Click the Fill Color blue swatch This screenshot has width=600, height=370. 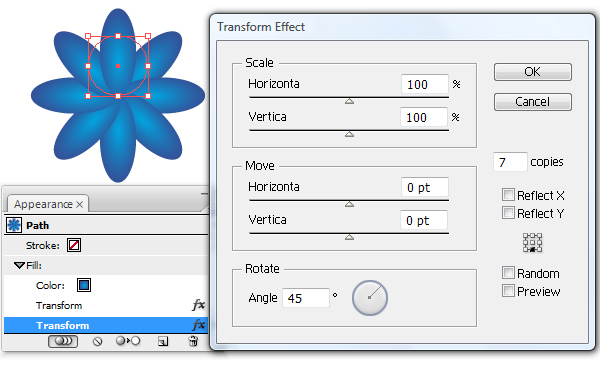pyautogui.click(x=84, y=285)
